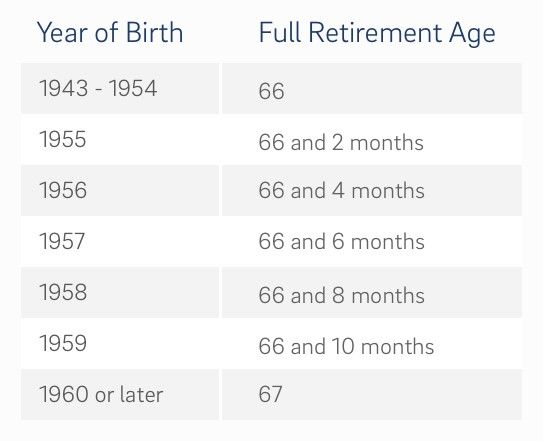Click the word Retirement in the header

click(x=375, y=33)
